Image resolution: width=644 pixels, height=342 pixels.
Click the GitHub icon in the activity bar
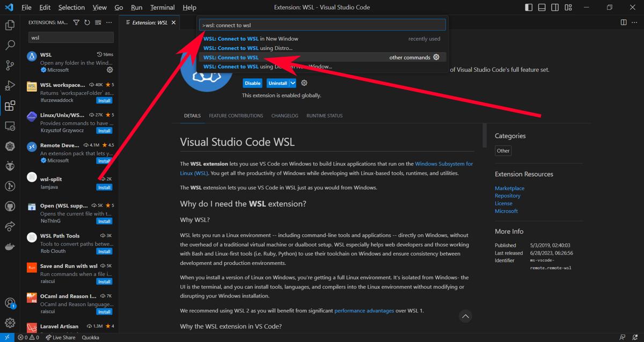(10, 207)
